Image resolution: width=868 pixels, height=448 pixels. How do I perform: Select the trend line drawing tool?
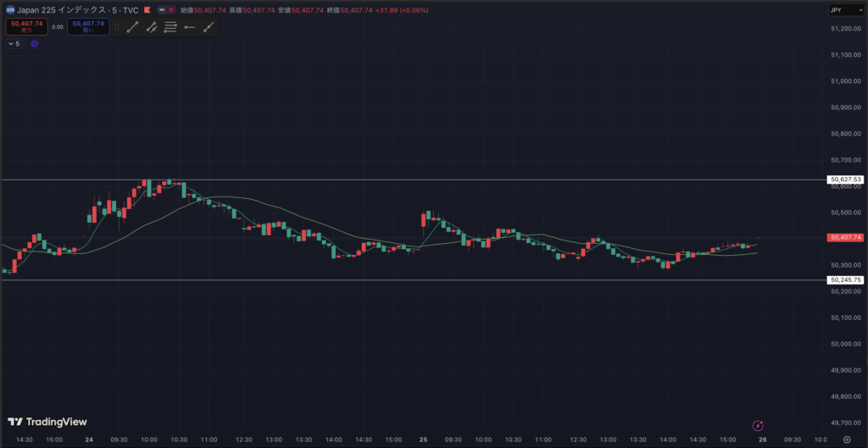pos(132,27)
